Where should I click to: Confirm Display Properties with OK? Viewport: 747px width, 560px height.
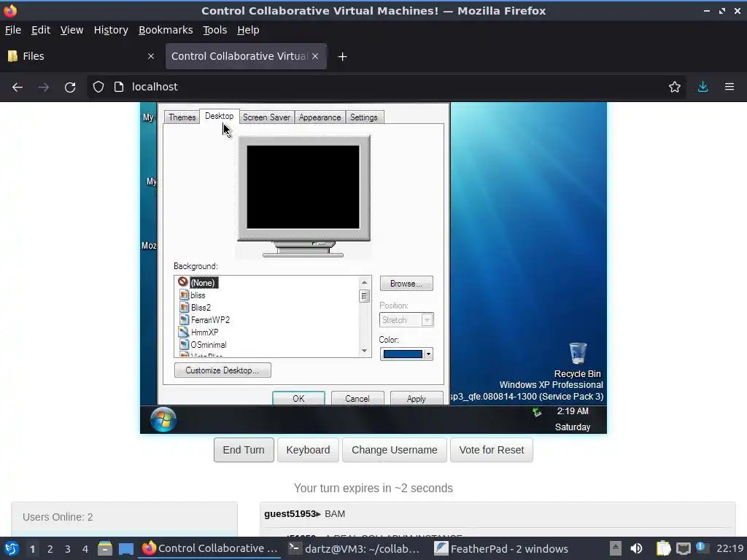(298, 398)
